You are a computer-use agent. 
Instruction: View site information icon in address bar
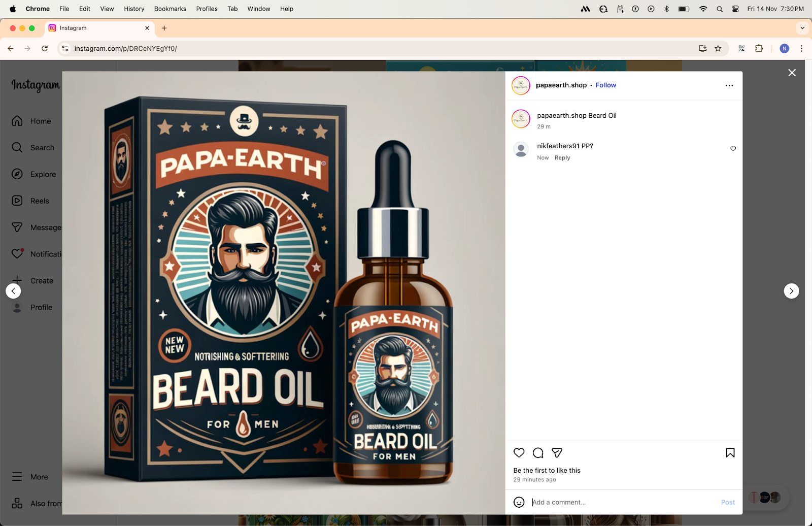tap(65, 48)
